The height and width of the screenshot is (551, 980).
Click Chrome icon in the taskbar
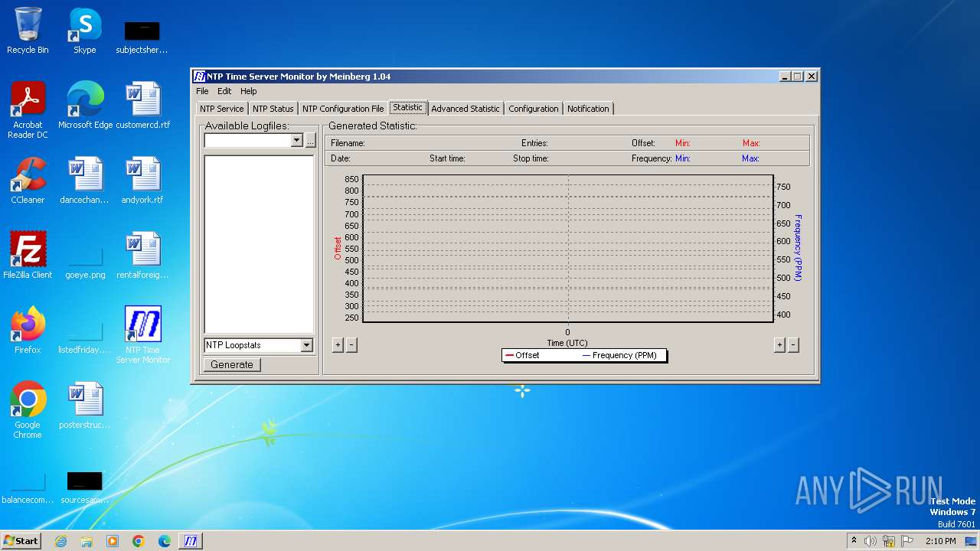[x=139, y=541]
